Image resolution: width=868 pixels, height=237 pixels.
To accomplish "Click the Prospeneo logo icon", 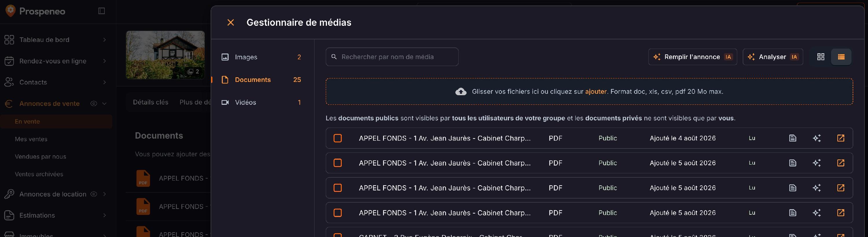I will pyautogui.click(x=10, y=11).
